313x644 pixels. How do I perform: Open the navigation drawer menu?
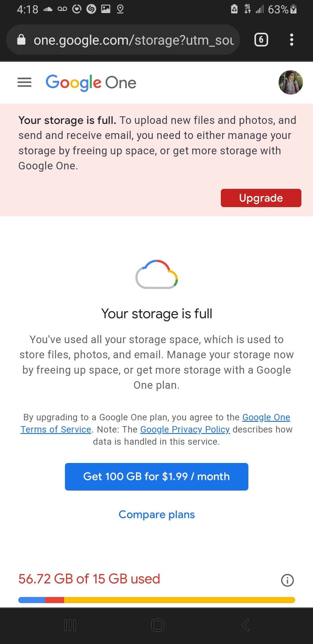[x=25, y=82]
